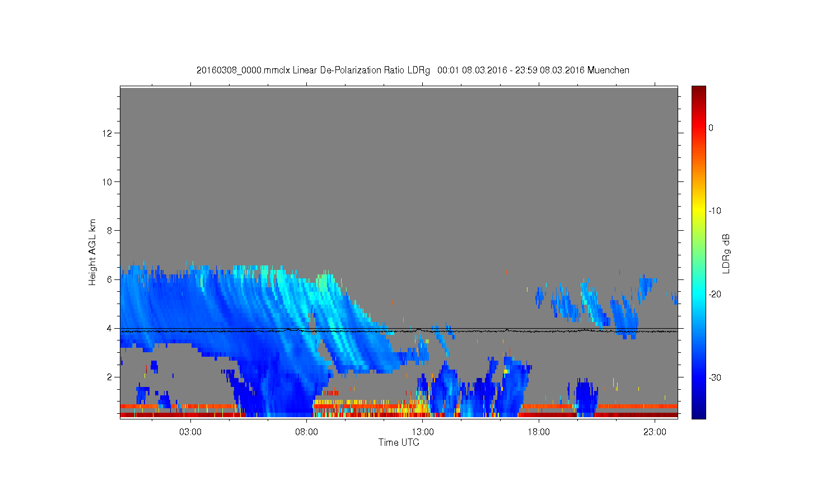Click the 'LDRg dB' colorbar label
The image size is (840, 504).
pyautogui.click(x=726, y=253)
